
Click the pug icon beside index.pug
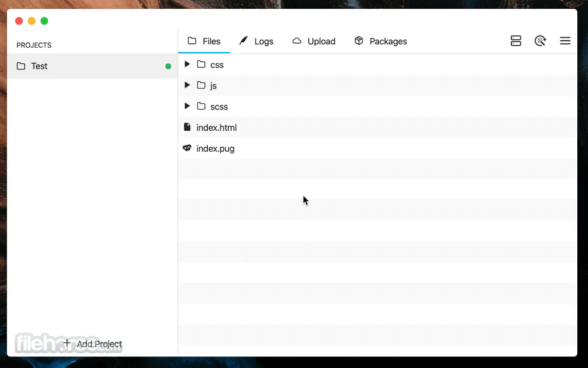(187, 148)
